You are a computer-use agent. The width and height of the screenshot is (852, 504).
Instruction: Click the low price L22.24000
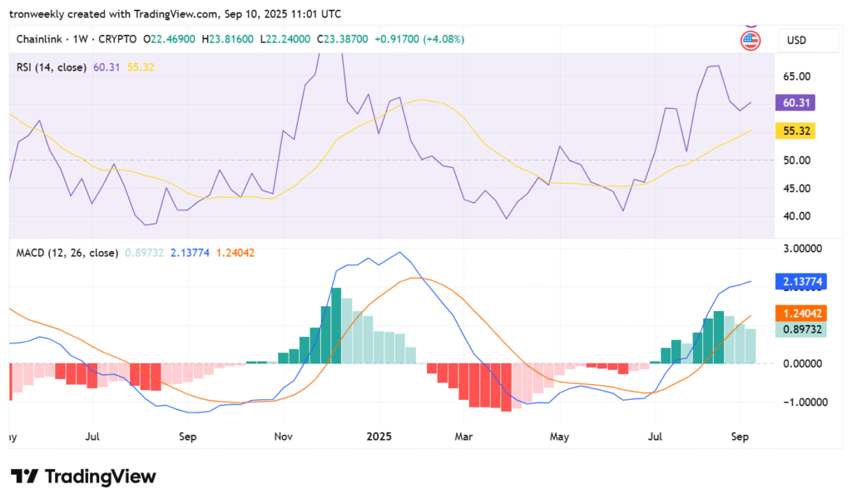click(285, 39)
